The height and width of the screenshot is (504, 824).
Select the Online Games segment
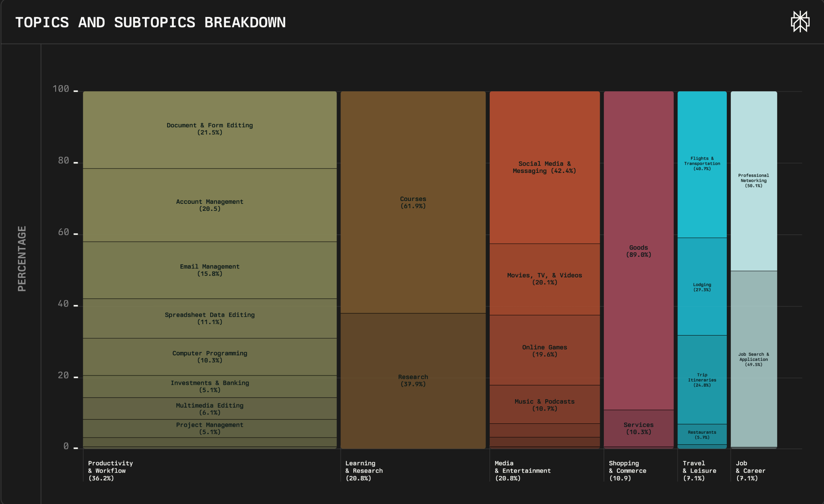(x=544, y=351)
